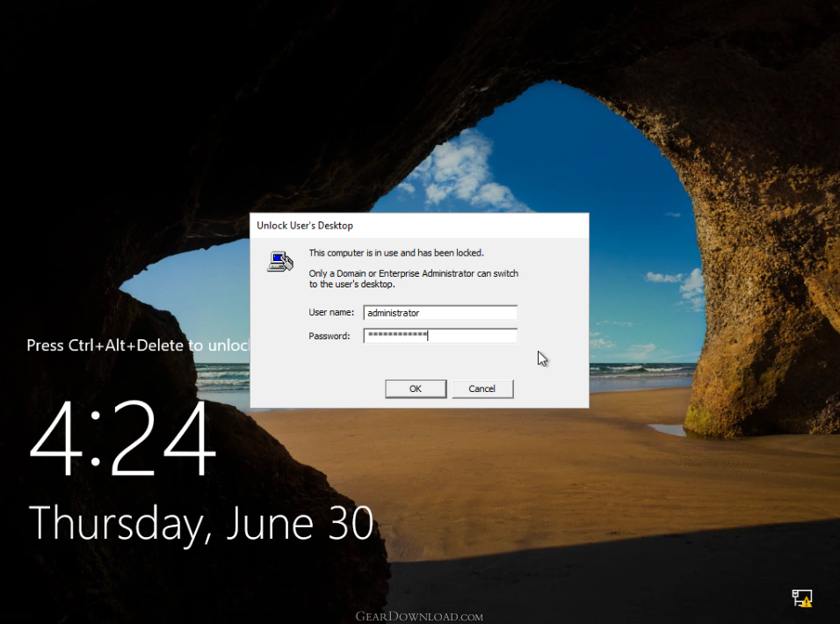
Task: Click the 4:24 lock screen clock
Action: (123, 438)
